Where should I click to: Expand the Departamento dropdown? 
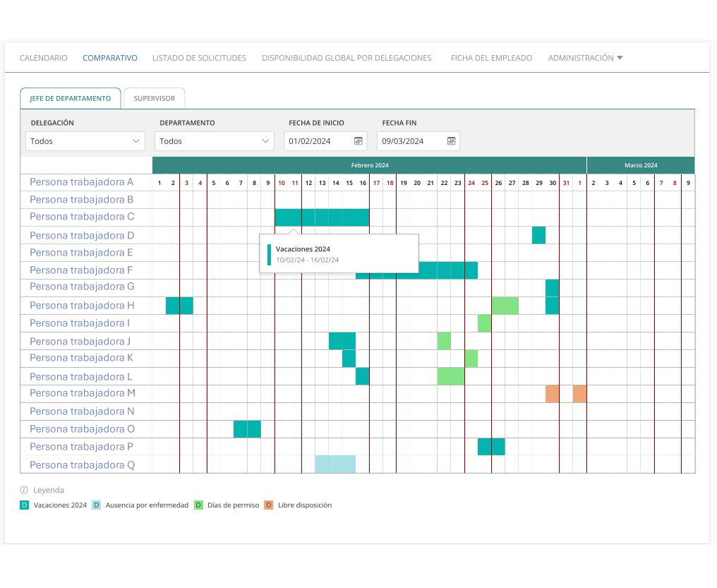click(x=214, y=141)
